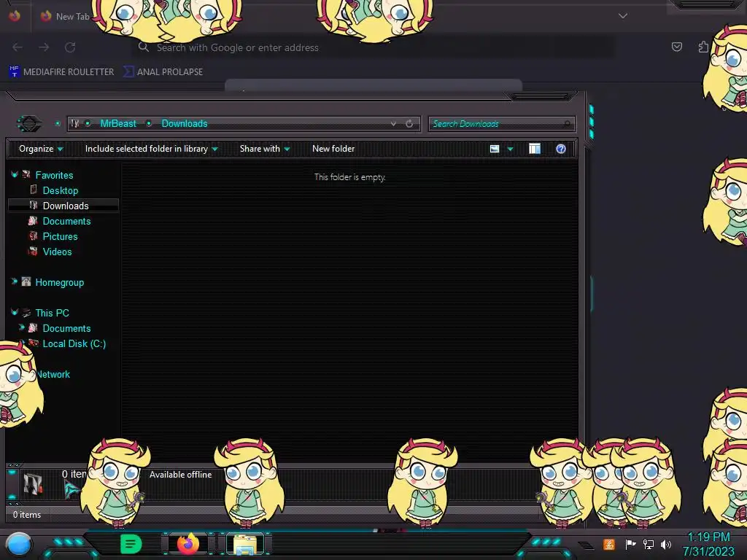Create a New folder
This screenshot has height=560, width=747.
(333, 149)
